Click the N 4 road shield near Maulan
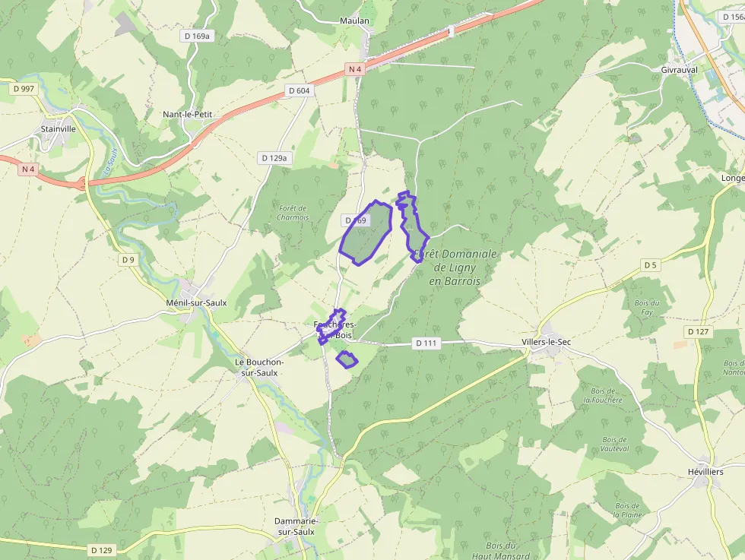This screenshot has height=560, width=745. pos(355,69)
